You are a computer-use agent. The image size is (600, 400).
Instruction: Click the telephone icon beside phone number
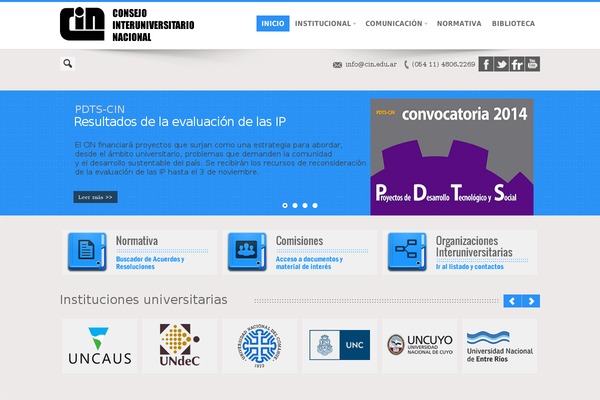click(406, 65)
